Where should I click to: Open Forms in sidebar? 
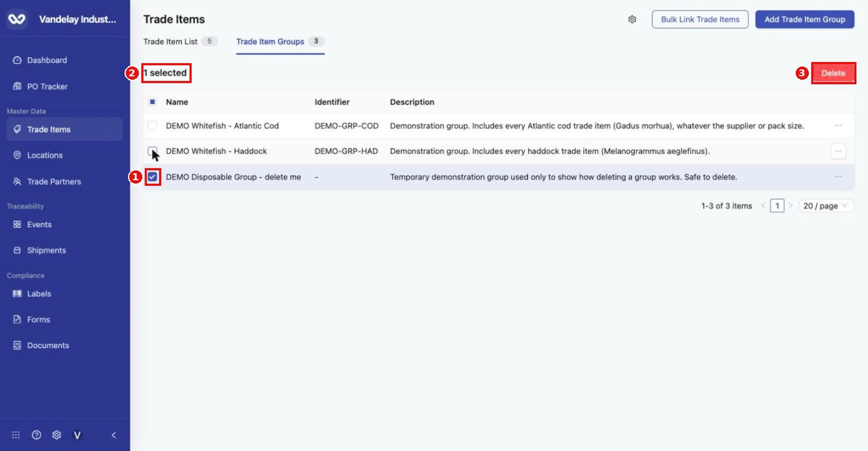click(64, 319)
